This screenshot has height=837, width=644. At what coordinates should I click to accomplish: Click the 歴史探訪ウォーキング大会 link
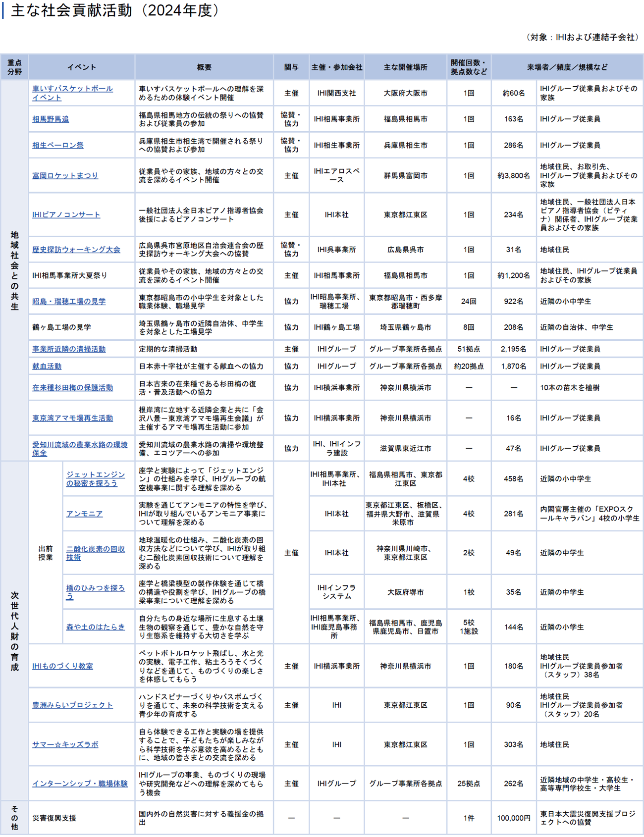76,250
